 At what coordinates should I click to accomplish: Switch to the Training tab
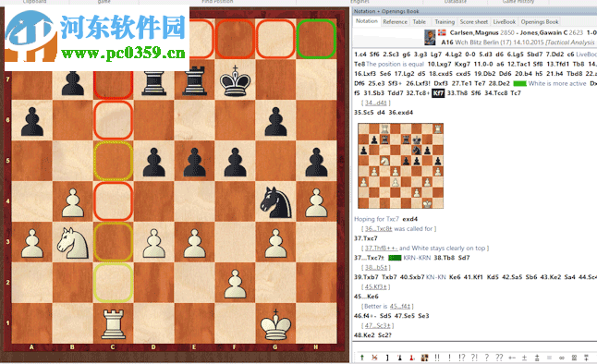[x=445, y=21]
